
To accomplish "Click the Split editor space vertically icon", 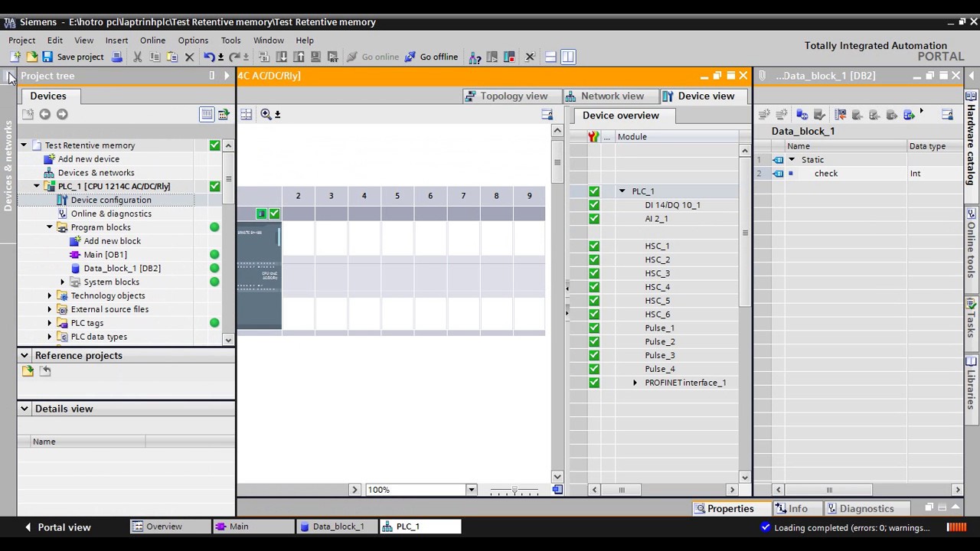I will [568, 57].
